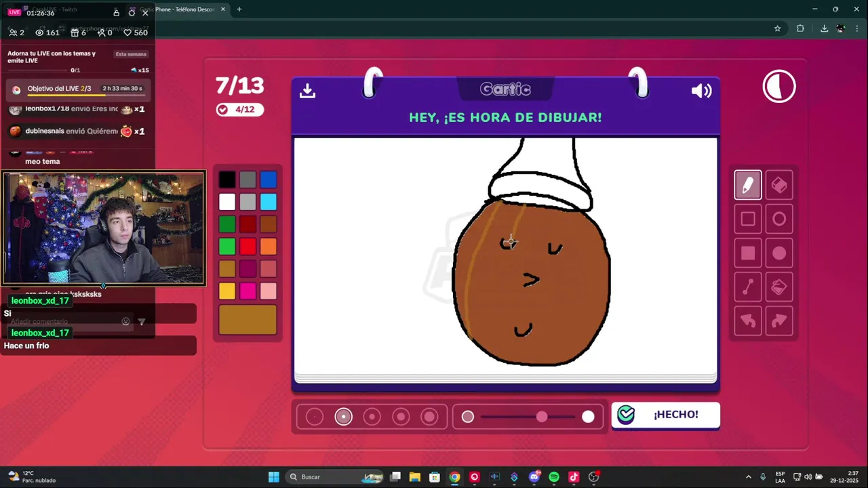Open a new browser tab
This screenshot has height=488, width=868.
click(239, 9)
